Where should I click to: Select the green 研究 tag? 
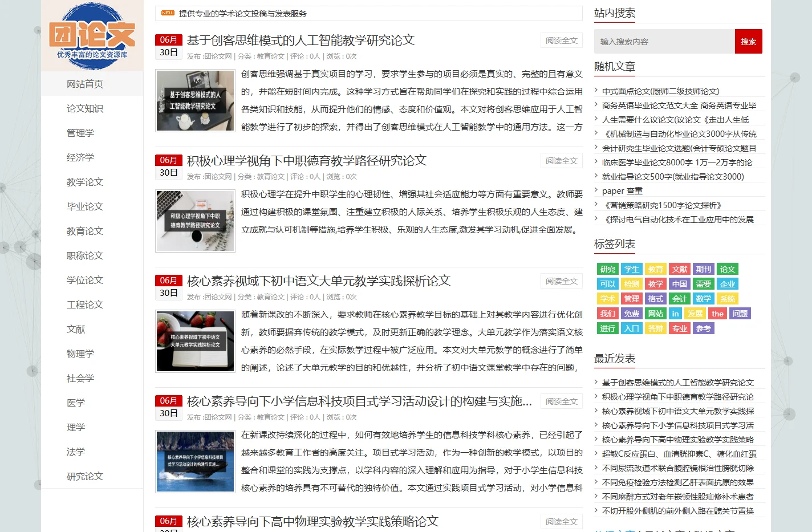tap(608, 269)
